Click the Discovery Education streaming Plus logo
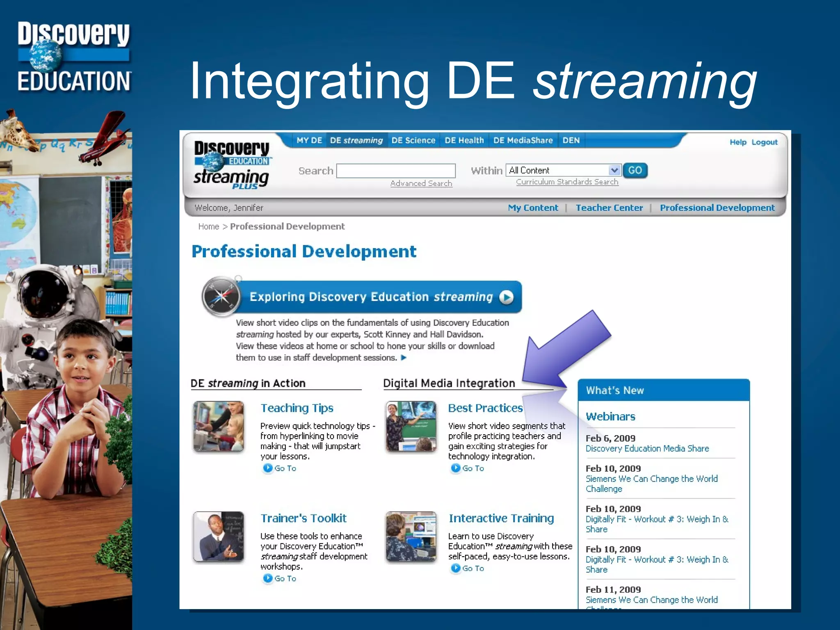This screenshot has height=630, width=840. coord(232,165)
